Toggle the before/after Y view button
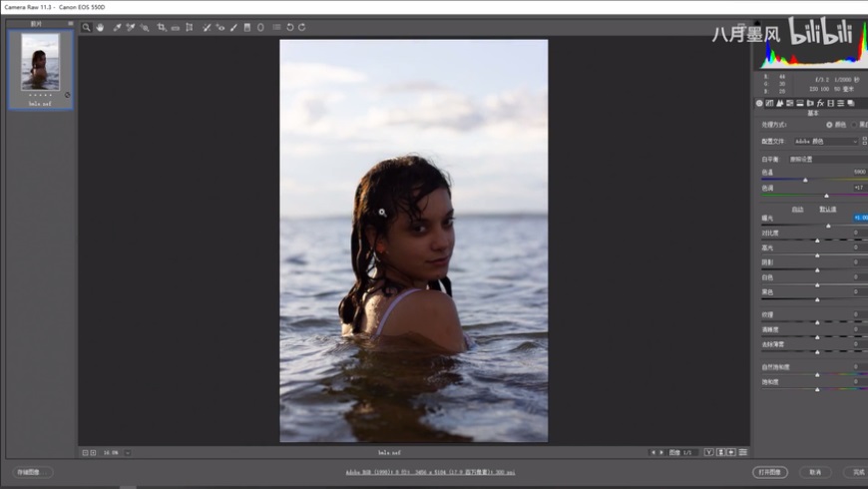The image size is (868, 489). 708,452
